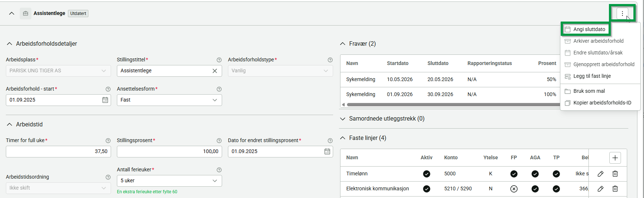Collapse Arbeidsforholdsdetaljer section

(10, 44)
